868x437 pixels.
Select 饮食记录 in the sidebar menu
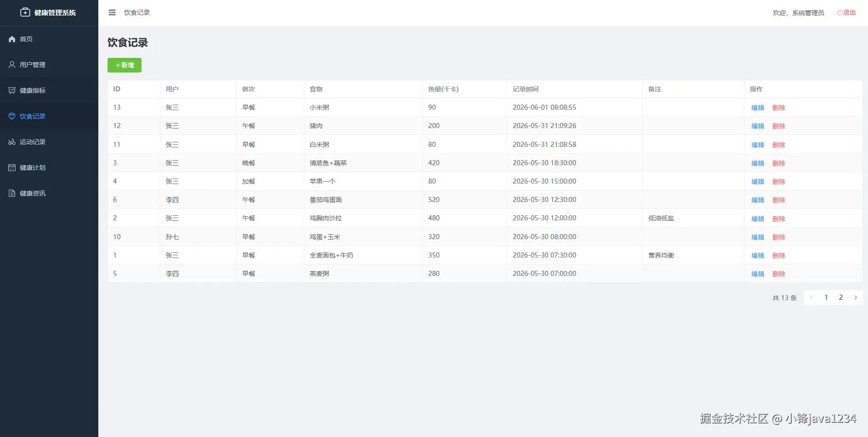point(49,116)
